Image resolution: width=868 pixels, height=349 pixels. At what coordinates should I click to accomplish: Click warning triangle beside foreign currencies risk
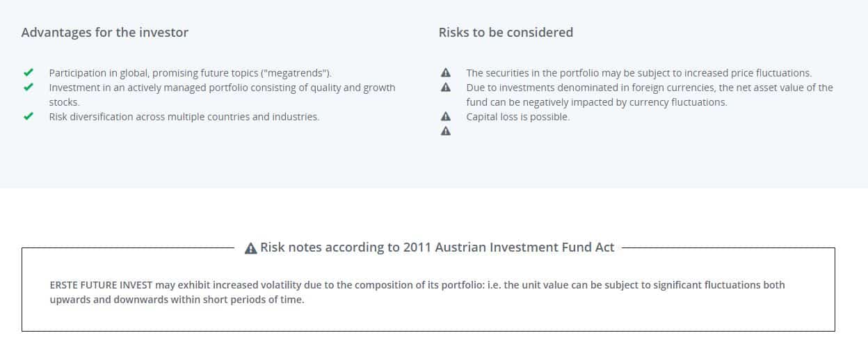[x=446, y=88]
